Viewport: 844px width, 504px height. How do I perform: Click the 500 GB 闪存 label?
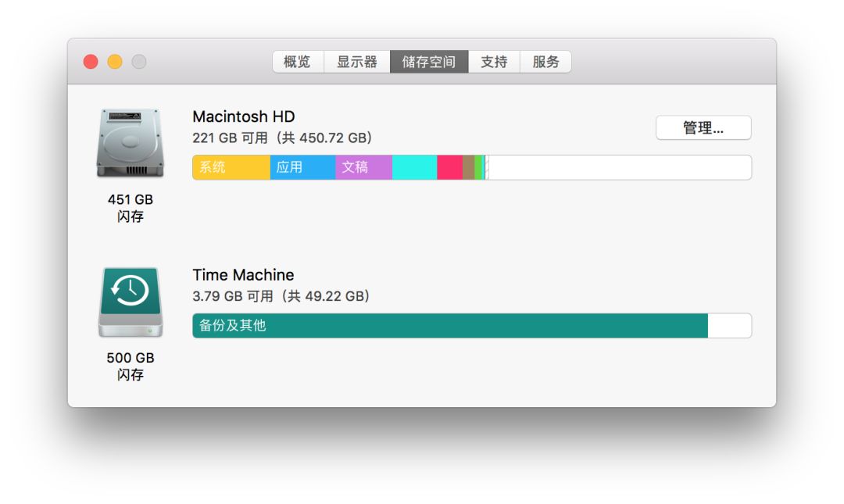131,366
